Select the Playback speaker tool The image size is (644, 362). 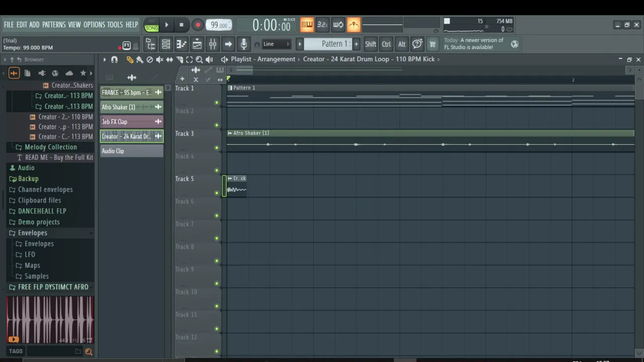click(209, 59)
